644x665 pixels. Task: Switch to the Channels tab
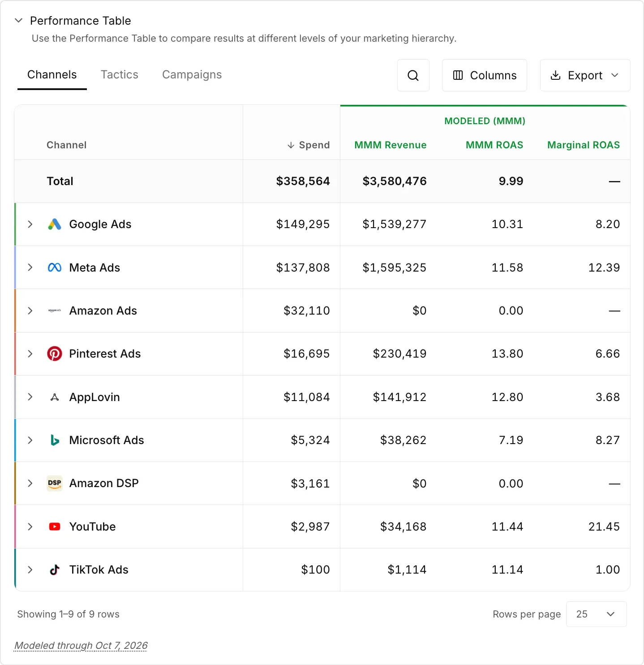52,75
